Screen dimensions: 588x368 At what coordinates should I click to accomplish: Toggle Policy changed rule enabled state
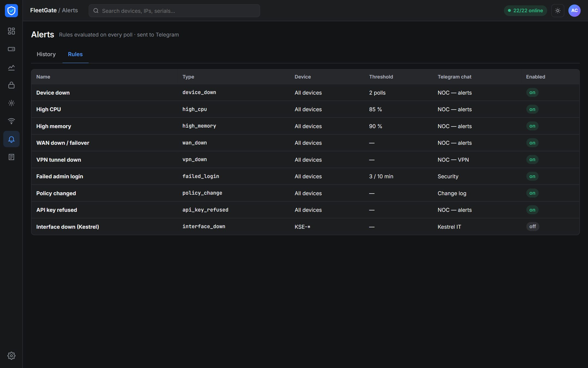coord(532,193)
